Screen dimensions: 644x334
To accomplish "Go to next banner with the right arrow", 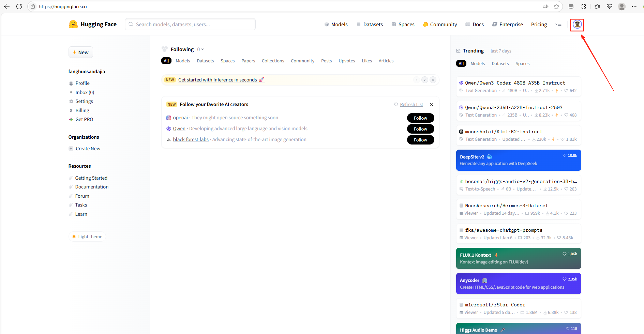I will click(424, 80).
